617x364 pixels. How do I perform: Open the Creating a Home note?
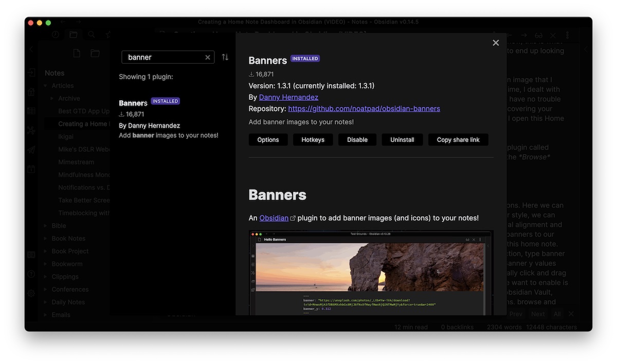(83, 124)
